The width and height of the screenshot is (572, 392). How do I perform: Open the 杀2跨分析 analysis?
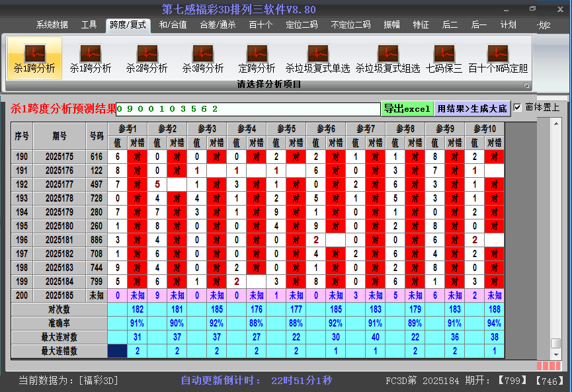click(147, 58)
